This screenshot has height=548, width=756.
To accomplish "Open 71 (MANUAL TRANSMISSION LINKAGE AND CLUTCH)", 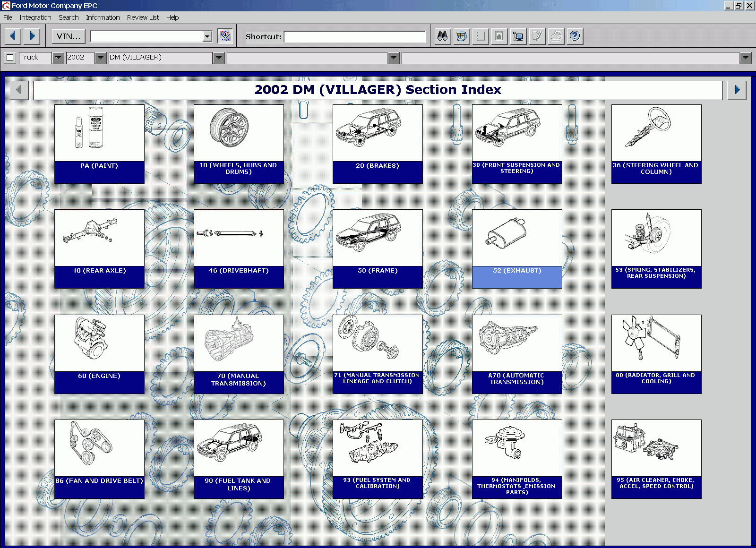I will pyautogui.click(x=378, y=354).
